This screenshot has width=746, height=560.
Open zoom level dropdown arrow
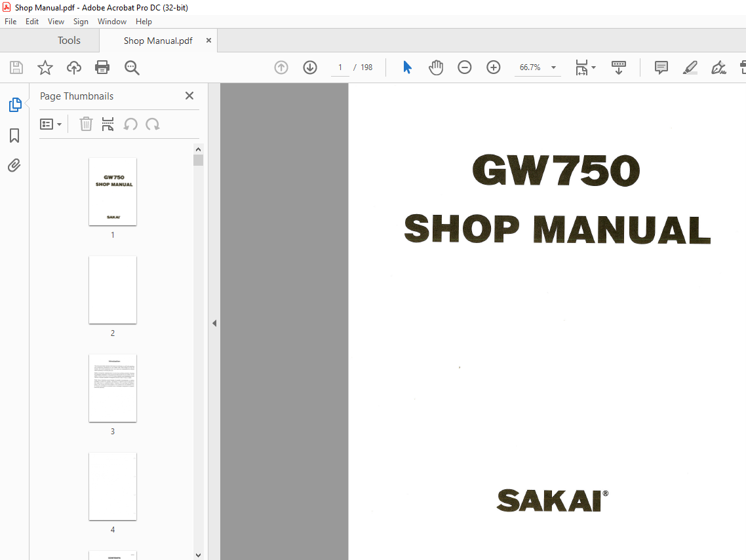point(553,67)
